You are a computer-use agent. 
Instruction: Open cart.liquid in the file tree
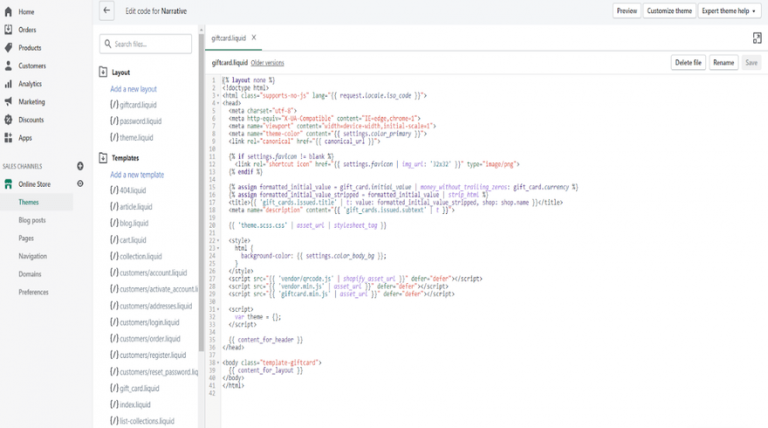click(132, 240)
